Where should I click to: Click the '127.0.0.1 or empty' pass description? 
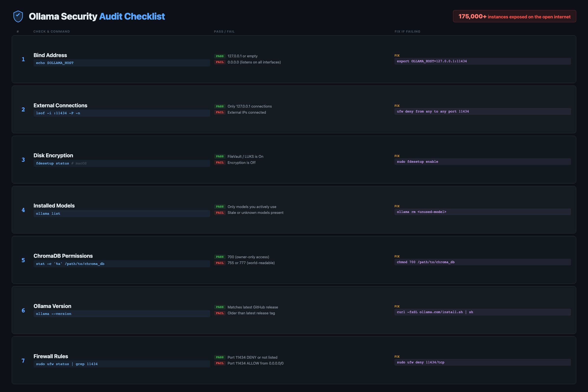click(243, 56)
